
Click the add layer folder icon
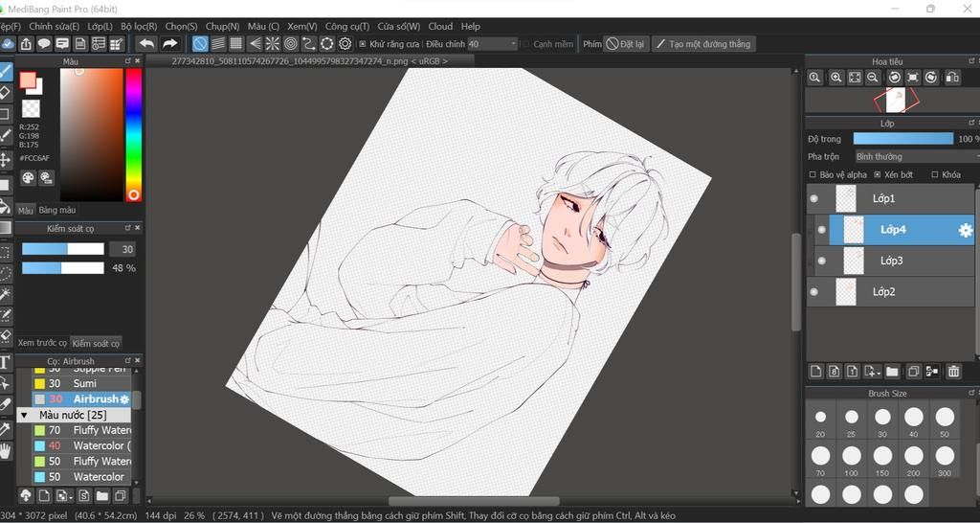[x=892, y=372]
